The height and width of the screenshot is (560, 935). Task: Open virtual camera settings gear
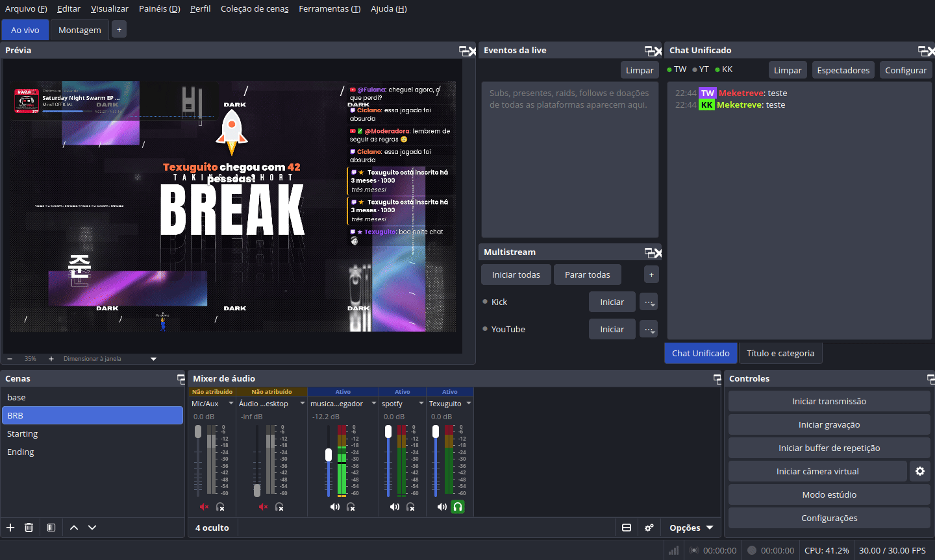(x=920, y=471)
